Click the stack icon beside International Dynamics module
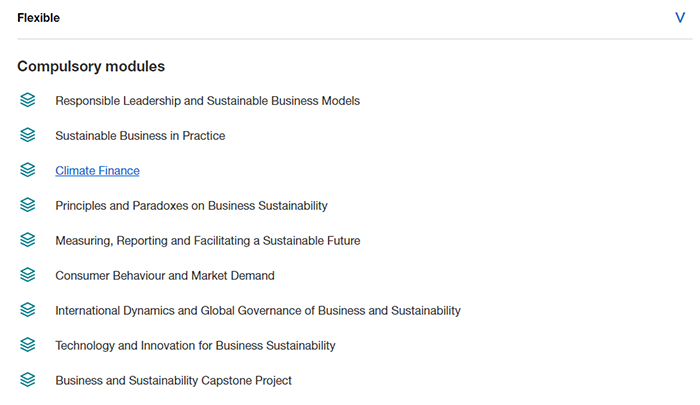700x405 pixels. [x=28, y=310]
